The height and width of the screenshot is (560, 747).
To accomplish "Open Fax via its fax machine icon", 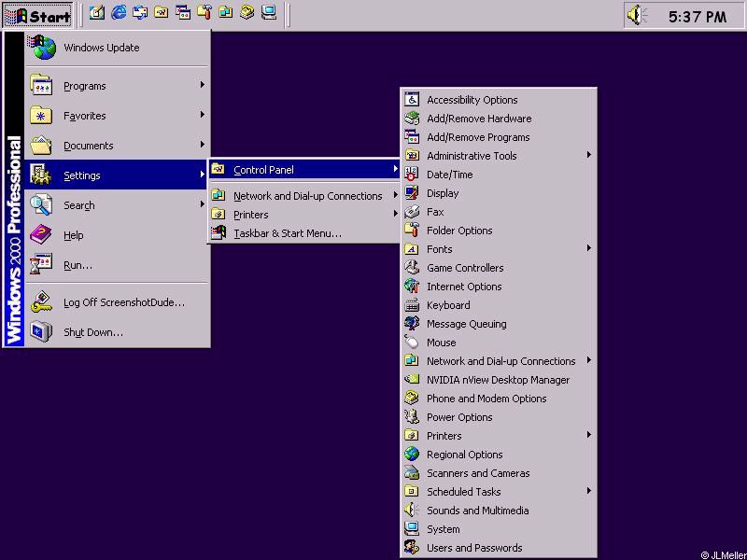I will pos(412,212).
